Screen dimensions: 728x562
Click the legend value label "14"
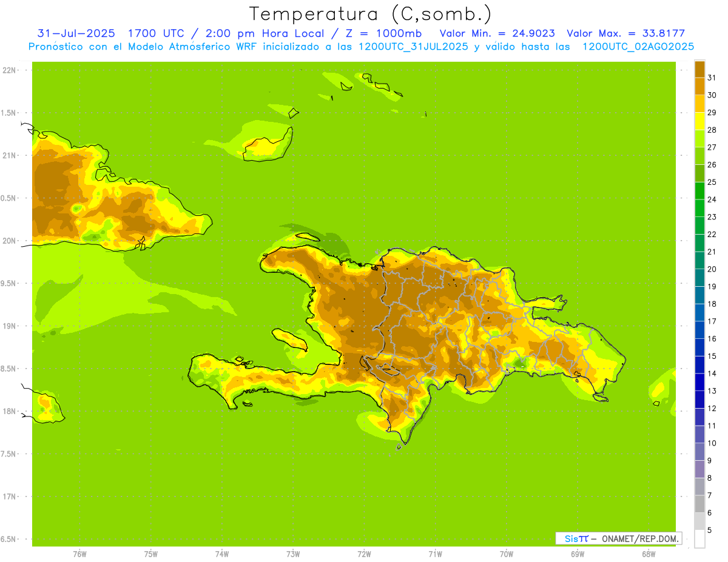point(712,373)
